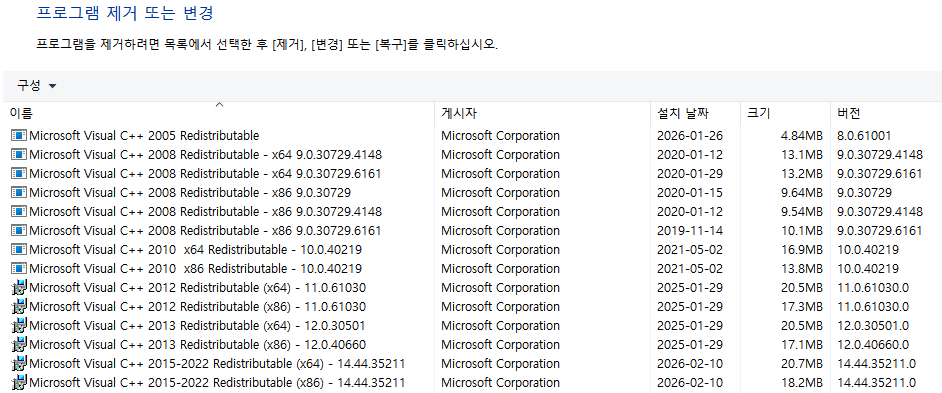Click installer icon of Visual C++ 2012 (x64)
This screenshot has width=942, height=393.
(19, 287)
